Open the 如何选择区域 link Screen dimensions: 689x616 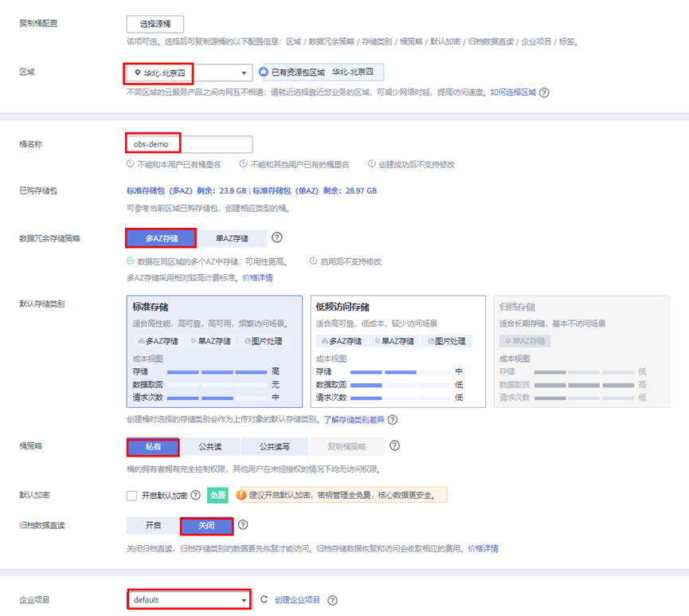tap(513, 92)
